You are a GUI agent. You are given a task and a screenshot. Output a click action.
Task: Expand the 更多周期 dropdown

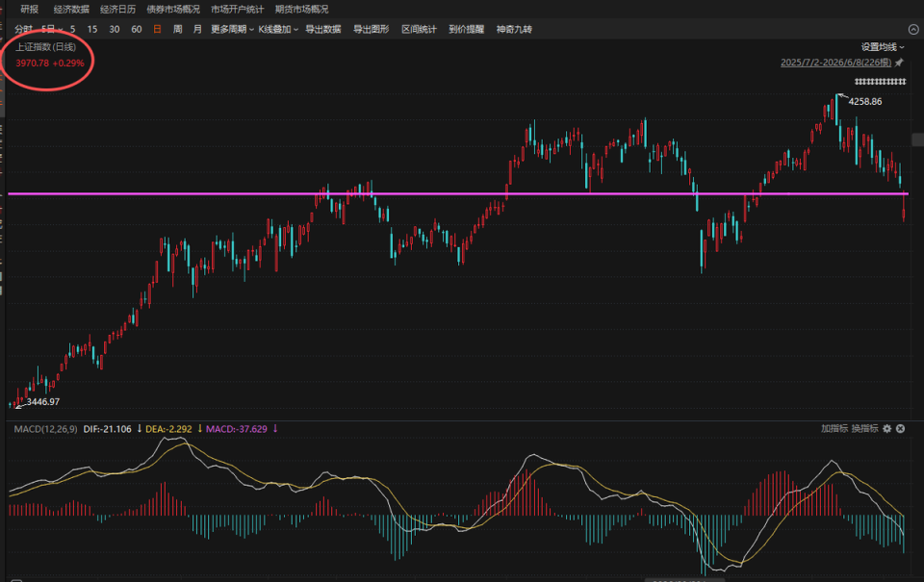coord(232,29)
